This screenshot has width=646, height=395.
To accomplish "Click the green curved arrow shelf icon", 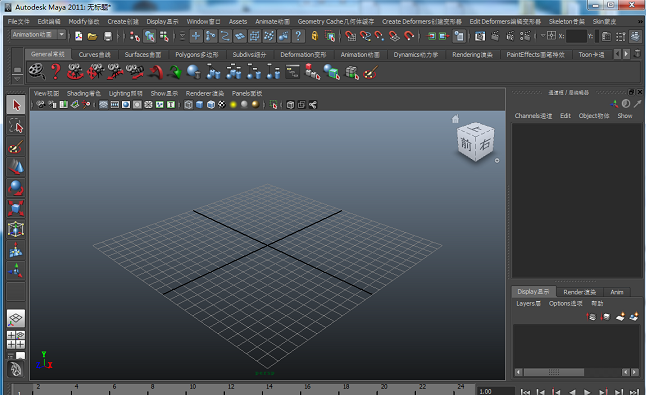I will click(175, 72).
